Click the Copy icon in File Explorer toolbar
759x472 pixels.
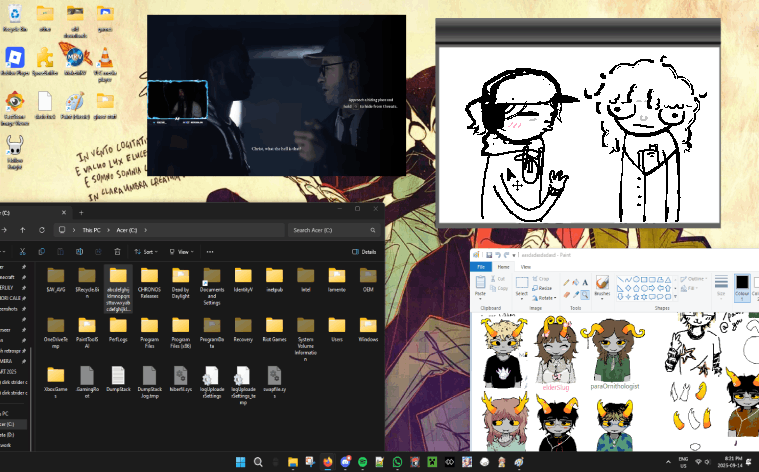(42, 252)
